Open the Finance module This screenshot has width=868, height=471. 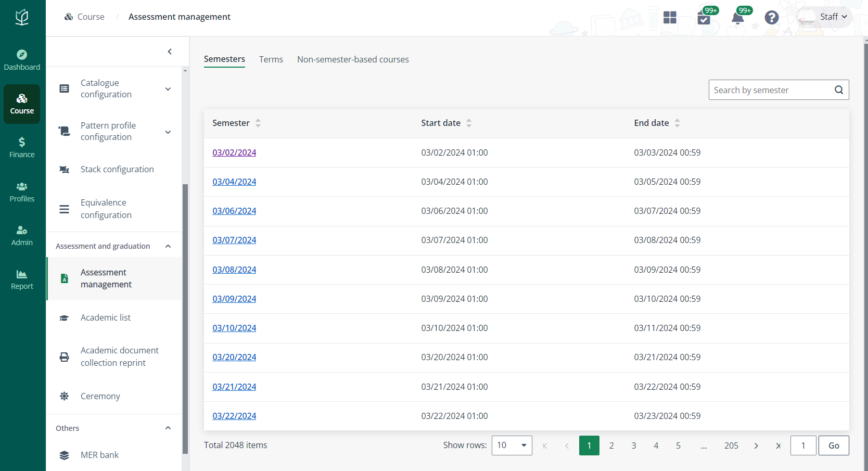[22, 148]
